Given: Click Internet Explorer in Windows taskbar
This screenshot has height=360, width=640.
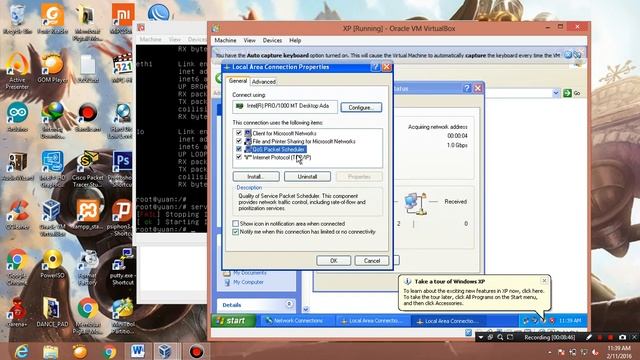Looking at the screenshot, I should pos(21,351).
